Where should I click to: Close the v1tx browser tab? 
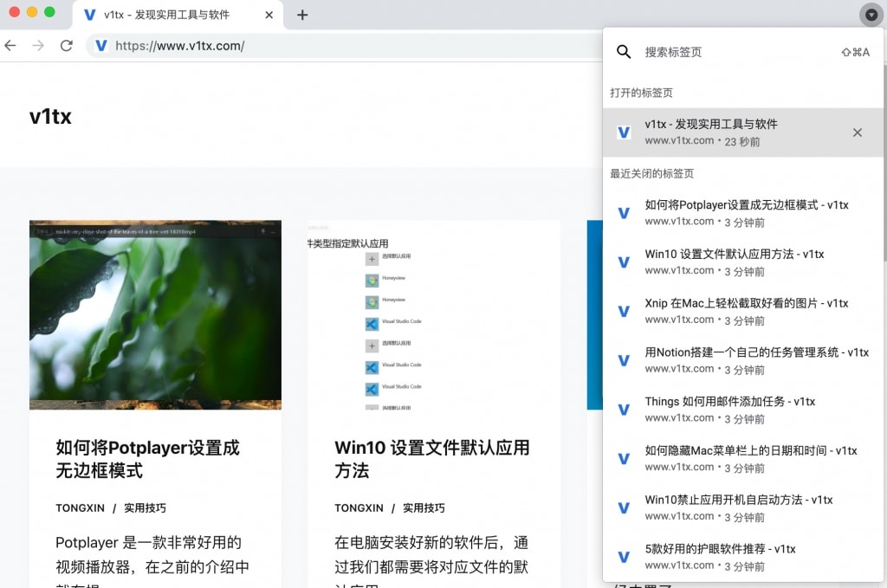click(269, 15)
